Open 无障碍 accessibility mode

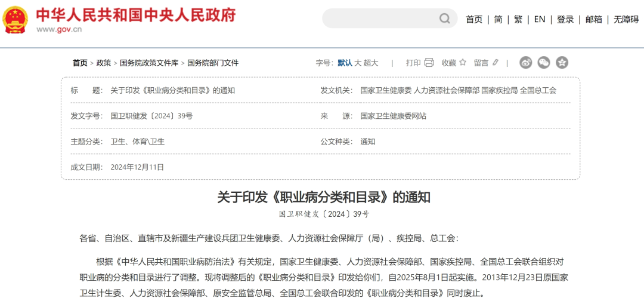626,19
